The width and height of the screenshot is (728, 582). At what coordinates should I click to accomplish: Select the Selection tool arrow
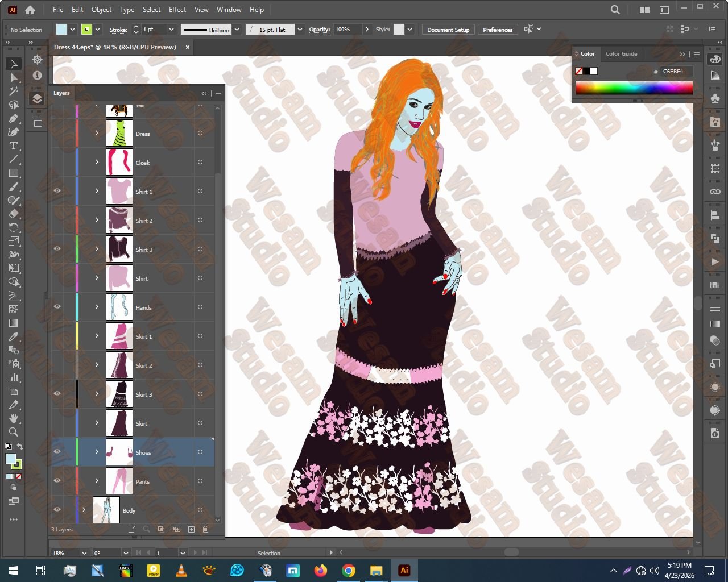tap(14, 64)
